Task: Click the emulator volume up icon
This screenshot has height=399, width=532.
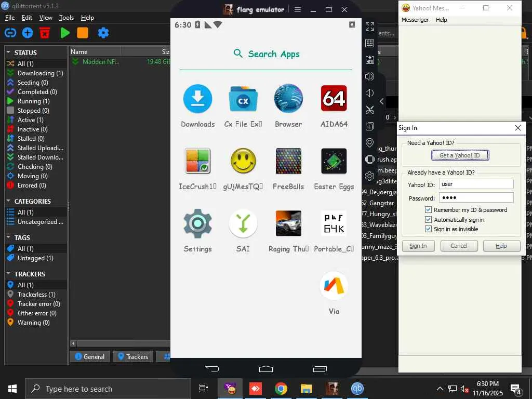Action: point(370,76)
